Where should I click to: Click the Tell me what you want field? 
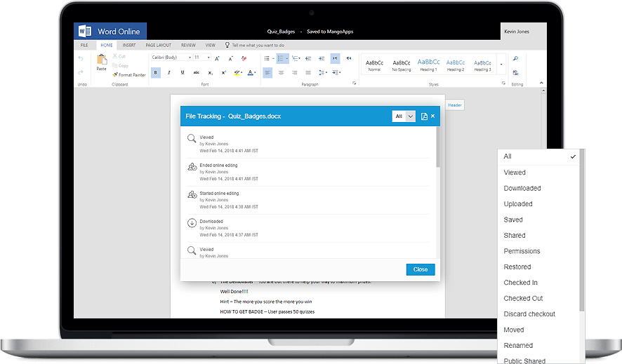click(x=258, y=45)
